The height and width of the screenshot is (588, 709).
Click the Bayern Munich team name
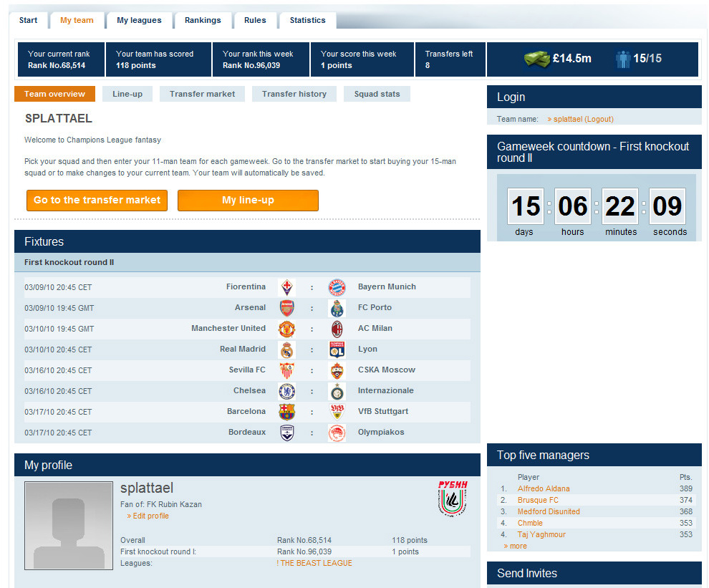(x=387, y=286)
